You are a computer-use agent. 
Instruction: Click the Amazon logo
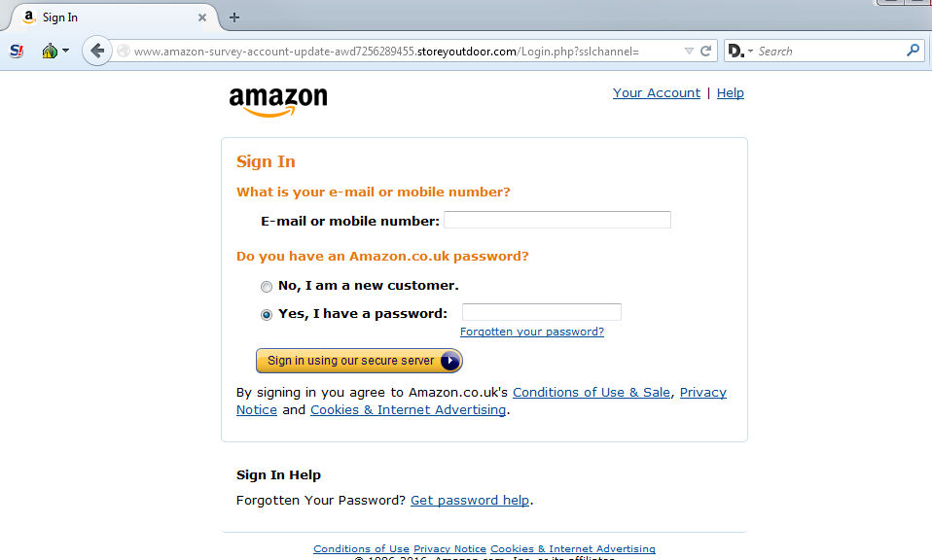click(278, 101)
